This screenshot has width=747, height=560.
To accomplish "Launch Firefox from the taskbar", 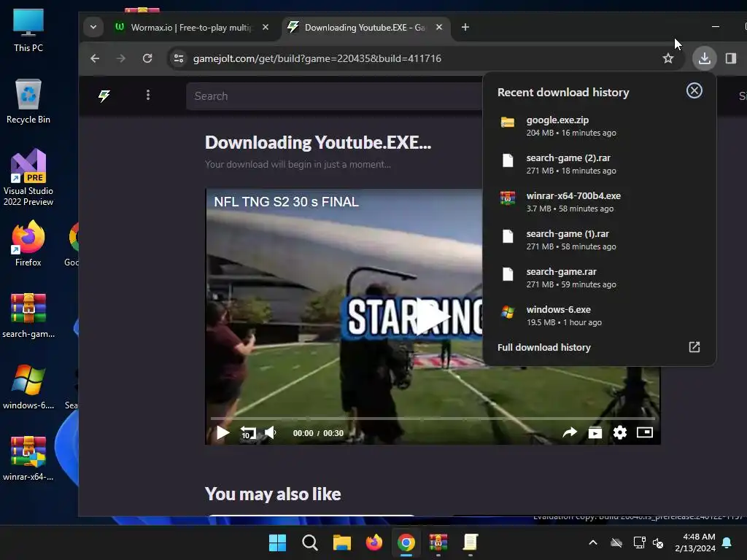I will (x=374, y=542).
